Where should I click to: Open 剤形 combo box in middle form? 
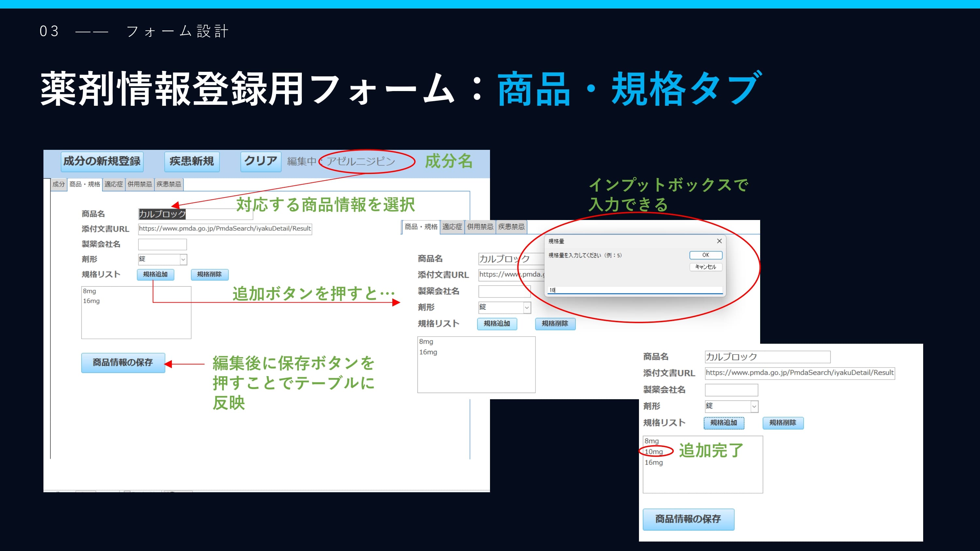[x=527, y=307]
